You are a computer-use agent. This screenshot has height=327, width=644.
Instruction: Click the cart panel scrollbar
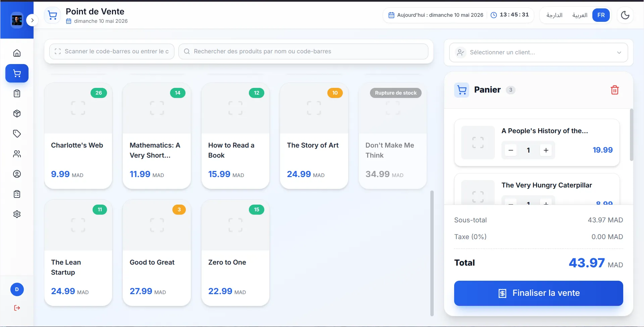631,135
